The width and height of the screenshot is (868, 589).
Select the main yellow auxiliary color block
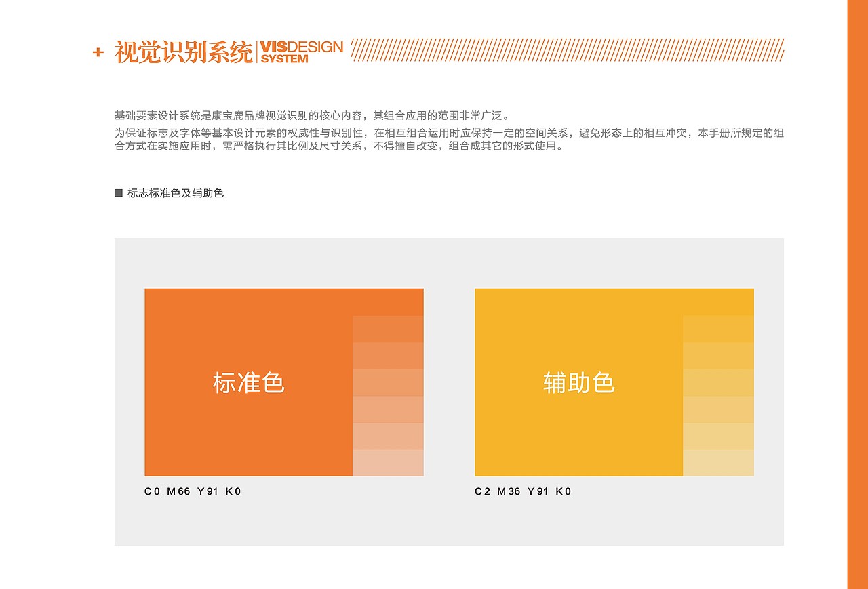pos(578,382)
